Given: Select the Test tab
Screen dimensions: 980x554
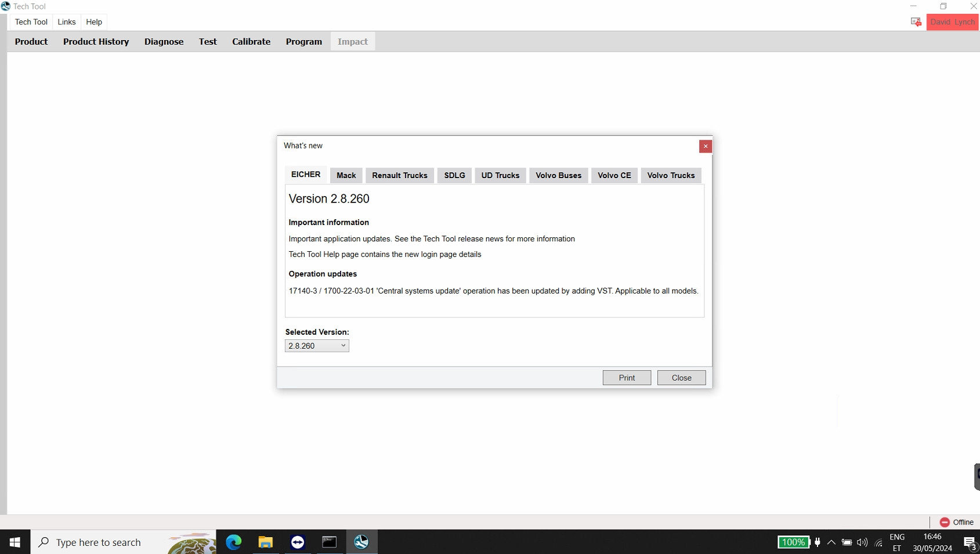Looking at the screenshot, I should point(208,42).
